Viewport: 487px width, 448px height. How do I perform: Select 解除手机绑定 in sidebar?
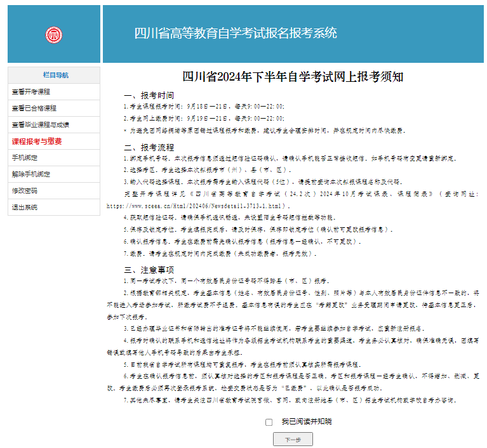(x=30, y=175)
